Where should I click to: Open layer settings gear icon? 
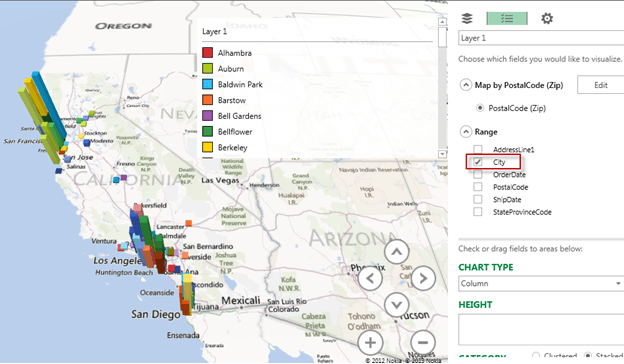click(x=547, y=18)
